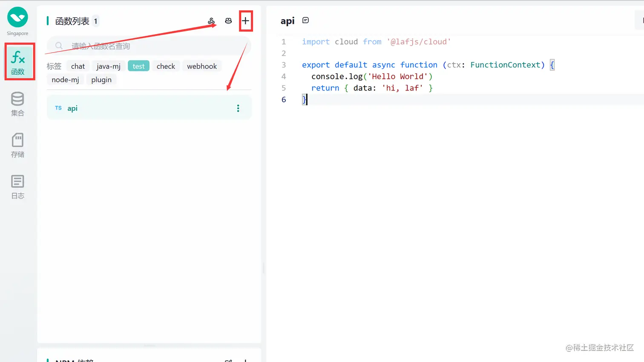Click the function count badge showing 1
Screen dimensions: 644x362
pos(96,21)
